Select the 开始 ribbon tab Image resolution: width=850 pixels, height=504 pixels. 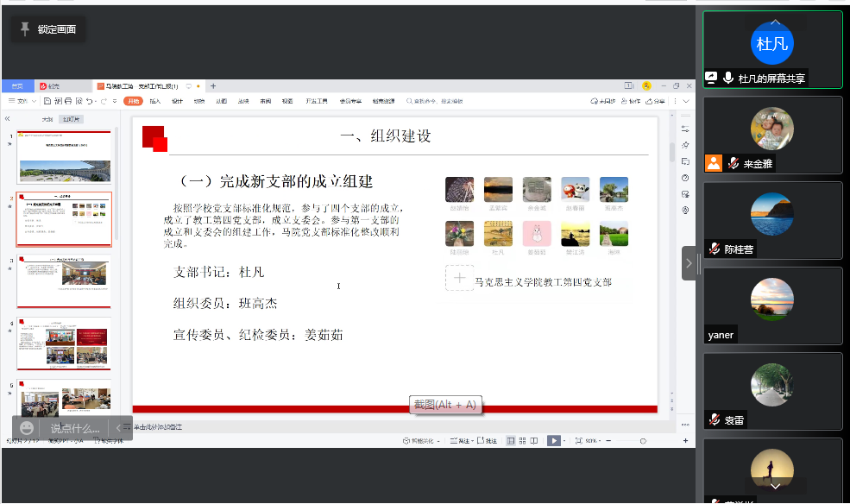click(x=133, y=101)
